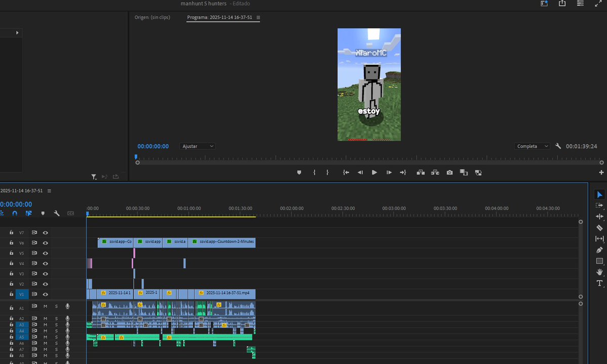Enable the Snap magnet in the timeline
The image size is (607, 364).
pyautogui.click(x=15, y=214)
